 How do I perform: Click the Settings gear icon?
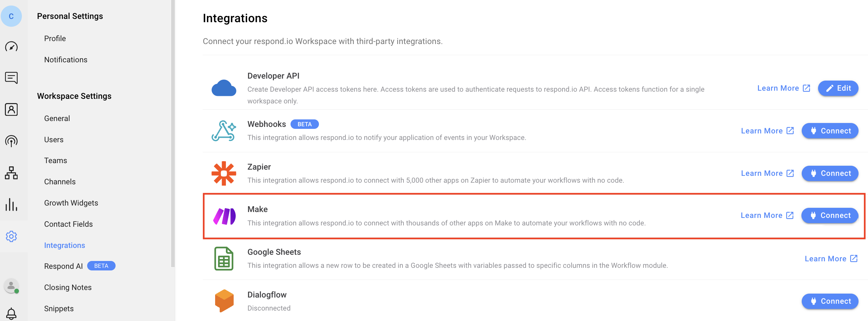pyautogui.click(x=11, y=236)
